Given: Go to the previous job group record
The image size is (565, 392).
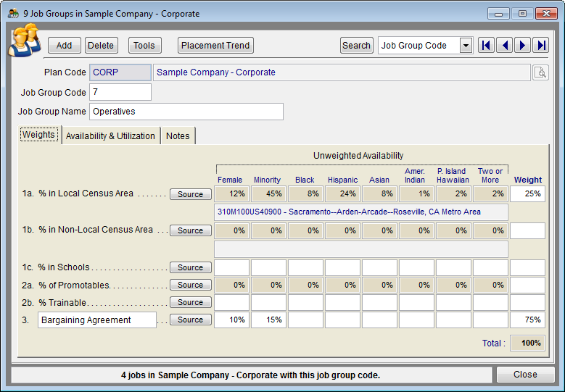Looking at the screenshot, I should coord(505,46).
